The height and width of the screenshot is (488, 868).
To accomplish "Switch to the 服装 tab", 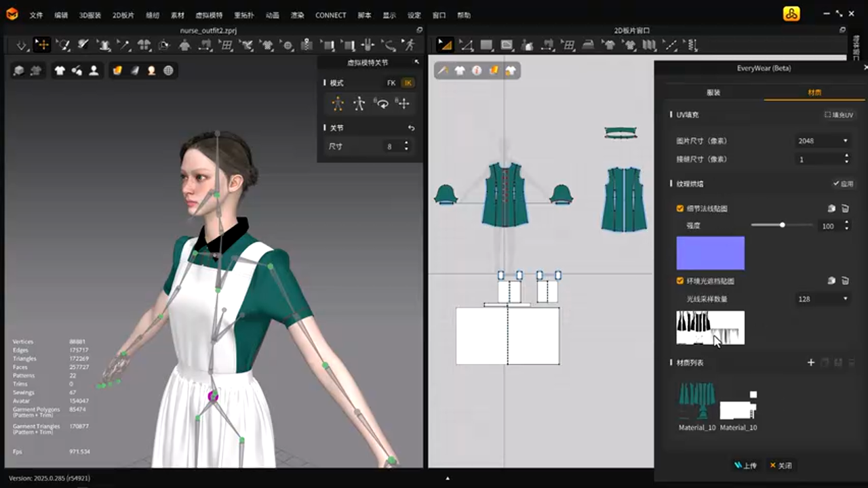I will point(713,93).
